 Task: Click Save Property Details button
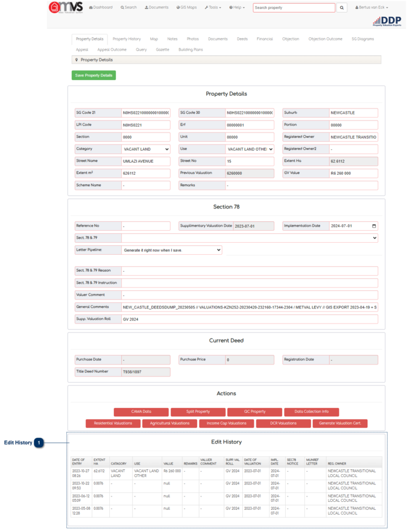click(x=93, y=75)
